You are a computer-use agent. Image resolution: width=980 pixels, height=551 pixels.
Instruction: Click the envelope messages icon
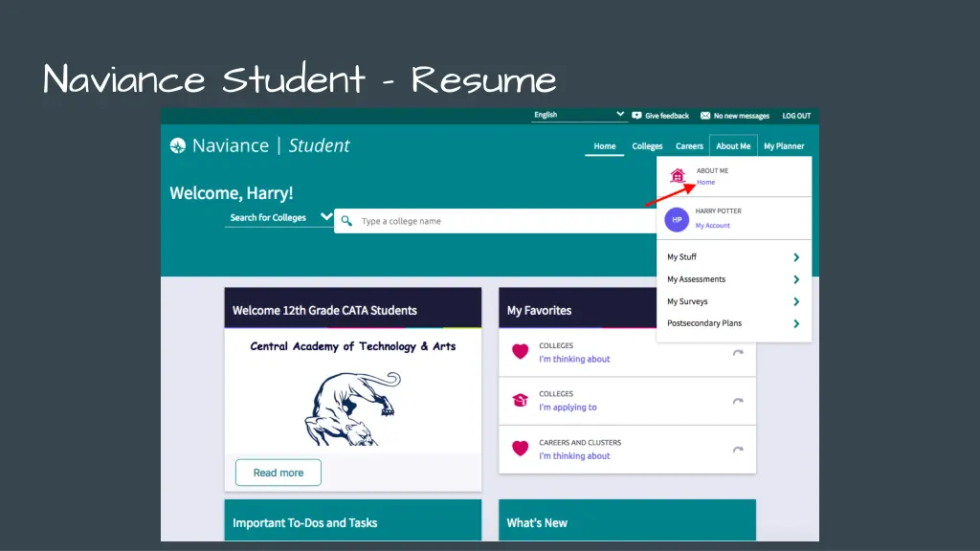point(705,116)
